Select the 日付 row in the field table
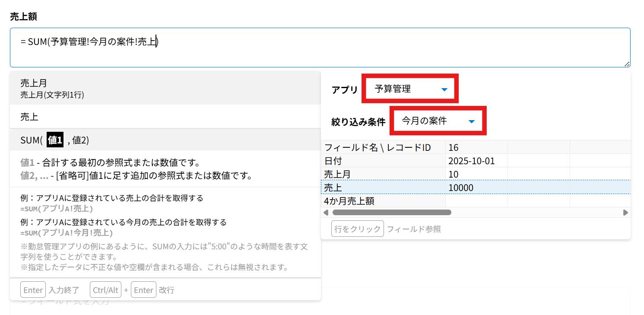Screen dimensions: 644x315 click(x=333, y=161)
